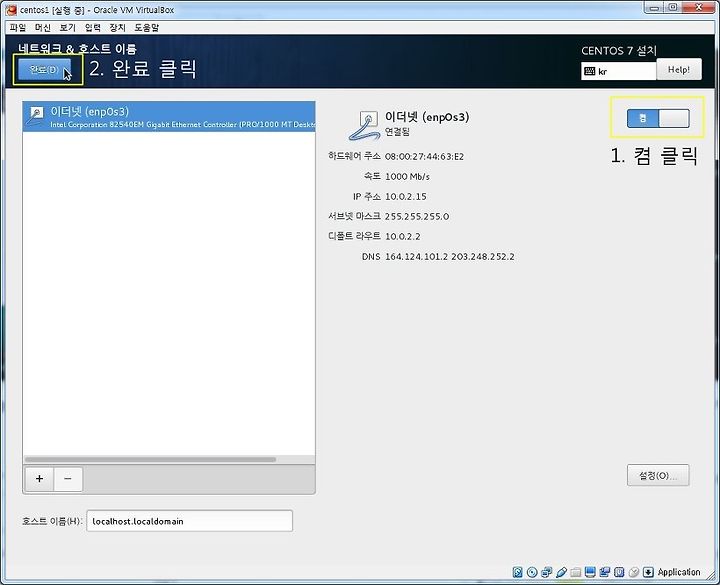Click the 하드웨어 주소 field label
This screenshot has width=720, height=585.
[354, 156]
